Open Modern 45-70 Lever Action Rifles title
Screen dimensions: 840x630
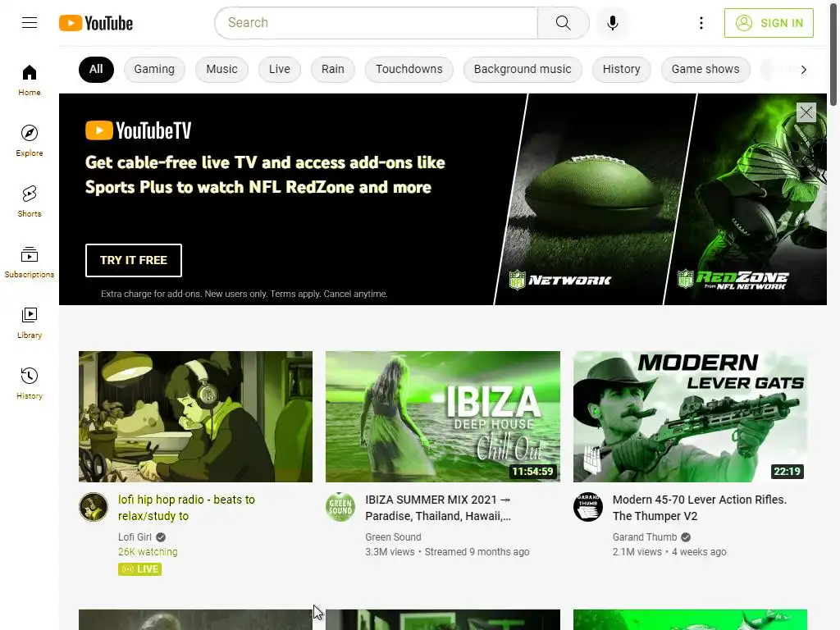(700, 508)
